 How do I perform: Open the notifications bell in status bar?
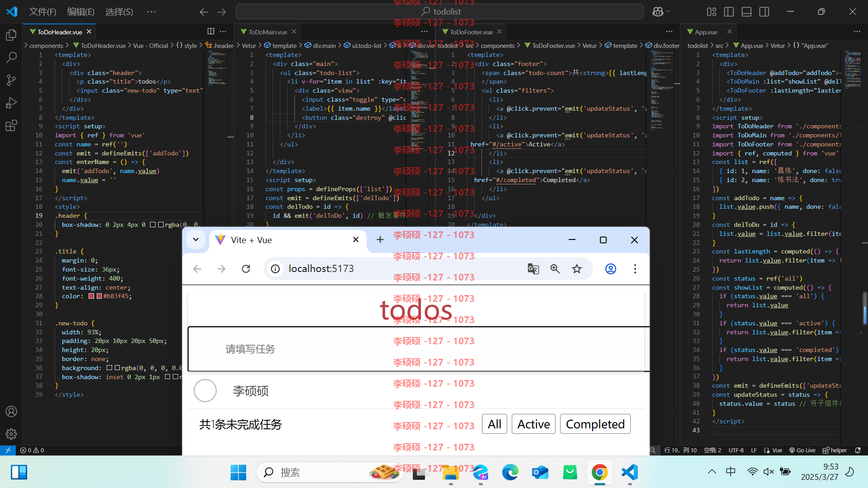(x=858, y=450)
